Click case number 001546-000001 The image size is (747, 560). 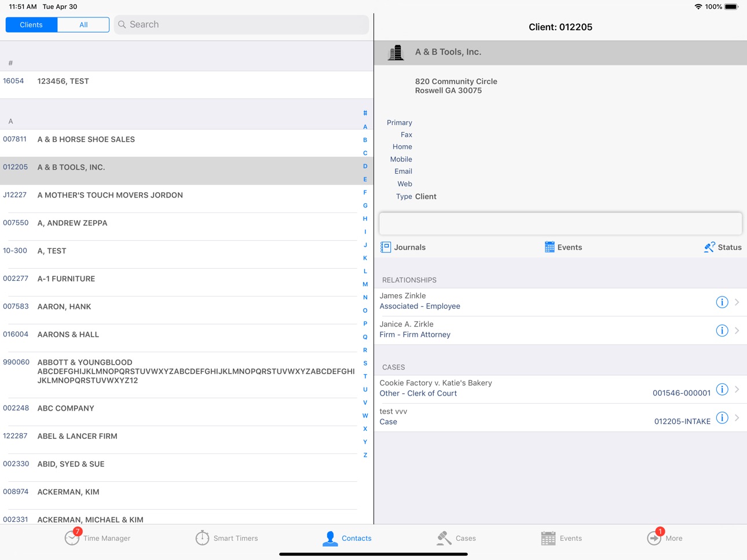coord(681,393)
